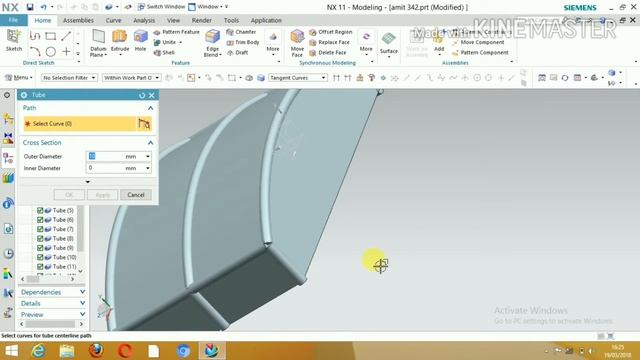Uncheck the Tube (8) checkbox

click(x=40, y=238)
